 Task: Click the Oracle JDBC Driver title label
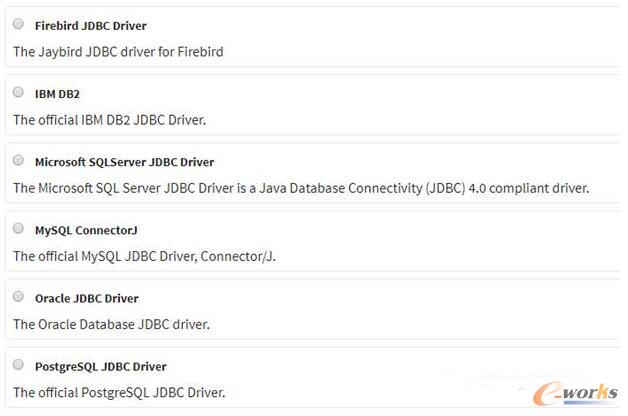pyautogui.click(x=87, y=299)
